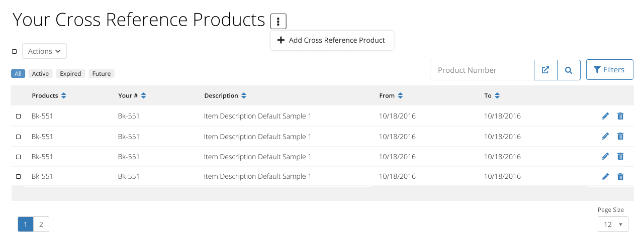Click the magnifier search icon button
Image resolution: width=644 pixels, height=239 pixels.
click(569, 70)
